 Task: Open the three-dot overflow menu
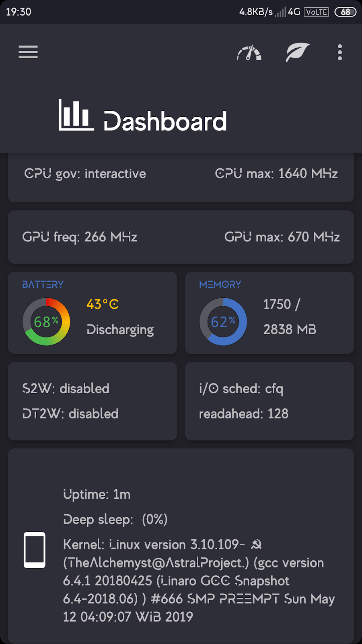pyautogui.click(x=340, y=52)
